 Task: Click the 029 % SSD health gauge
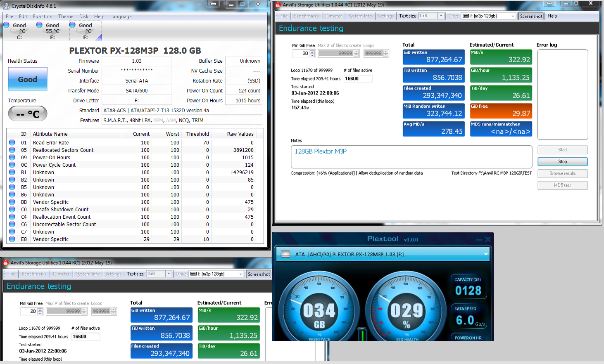407,307
